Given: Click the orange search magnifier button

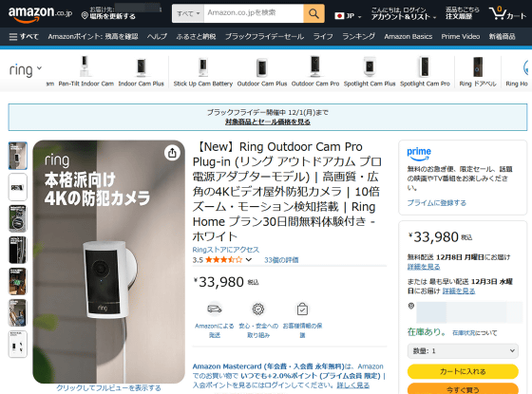Looking at the screenshot, I should [313, 14].
